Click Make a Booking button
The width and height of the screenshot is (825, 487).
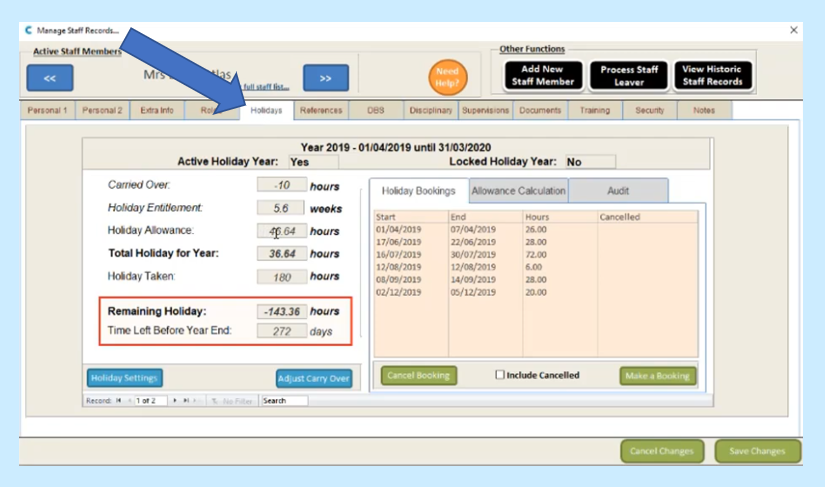click(658, 376)
